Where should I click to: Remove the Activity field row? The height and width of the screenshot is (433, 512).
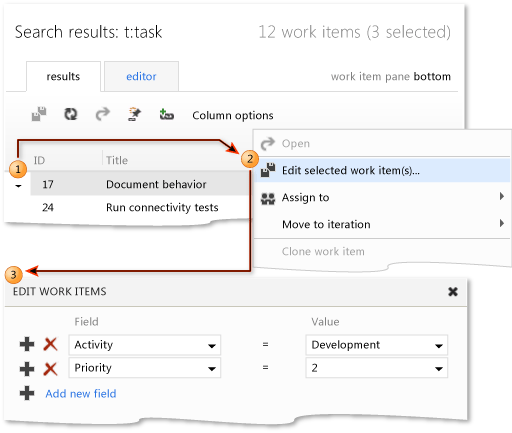(x=50, y=344)
